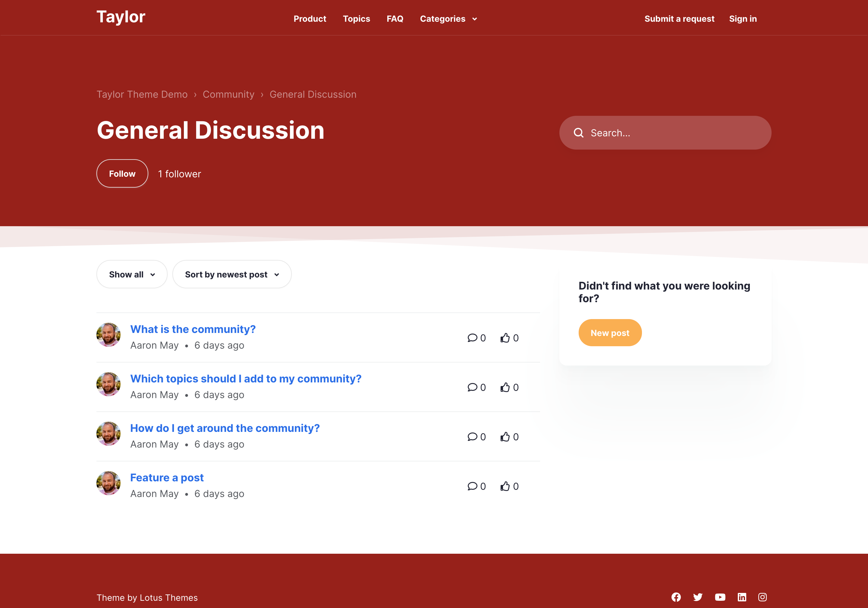The height and width of the screenshot is (608, 868).
Task: Expand the Categories menu
Action: 448,19
